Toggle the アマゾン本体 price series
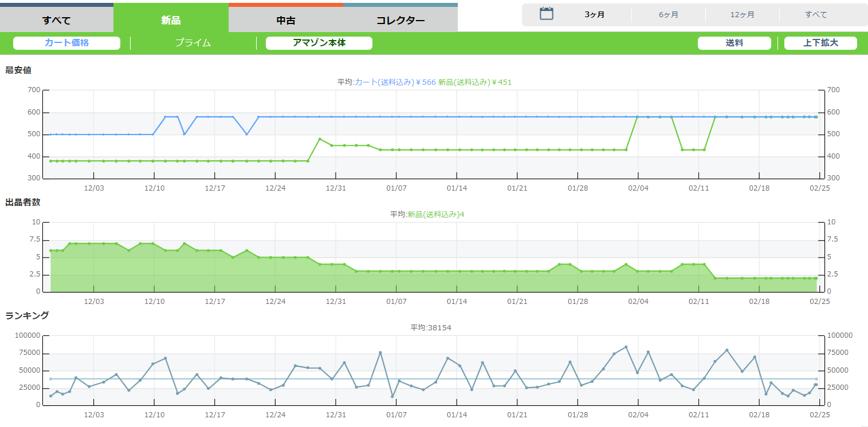 (x=319, y=43)
